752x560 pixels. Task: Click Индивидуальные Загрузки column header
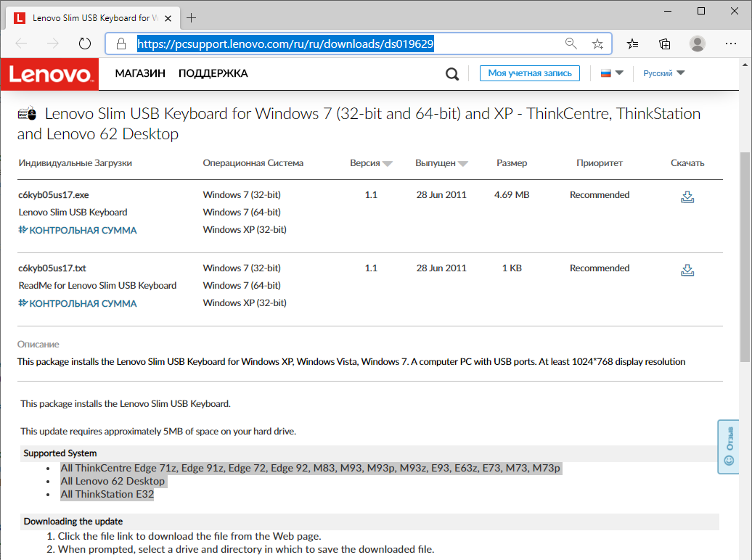[75, 163]
